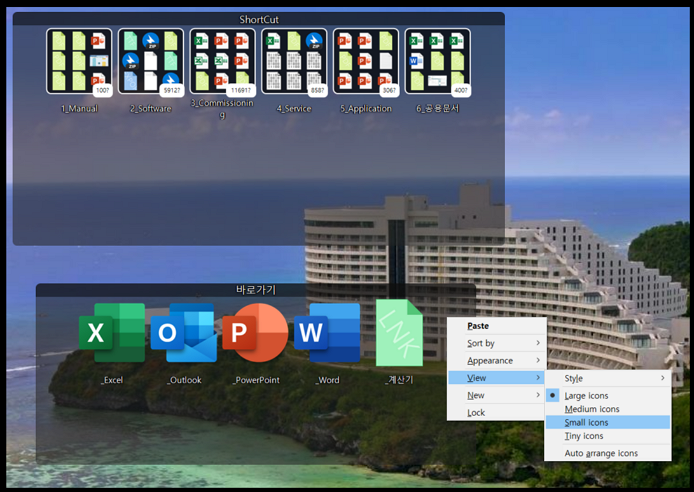The width and height of the screenshot is (694, 492).
Task: Select Large icons view option
Action: pyautogui.click(x=608, y=396)
